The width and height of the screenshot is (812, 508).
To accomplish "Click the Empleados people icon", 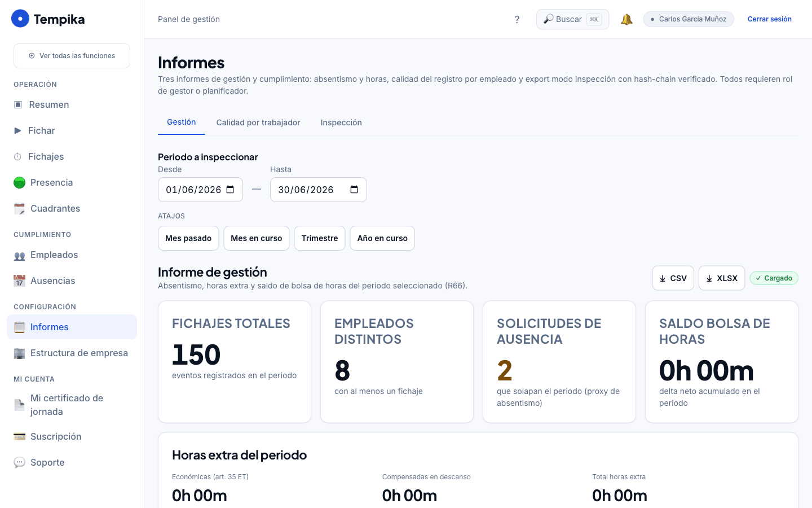I will tap(20, 255).
